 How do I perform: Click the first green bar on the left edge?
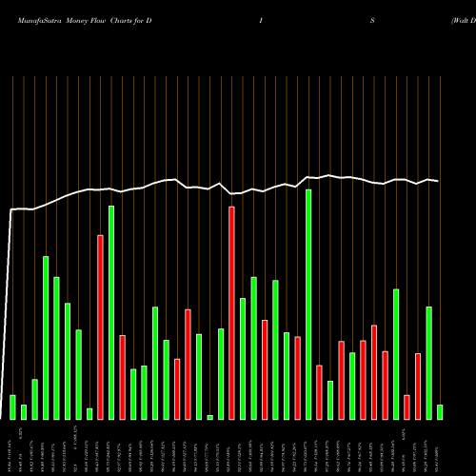click(12, 407)
